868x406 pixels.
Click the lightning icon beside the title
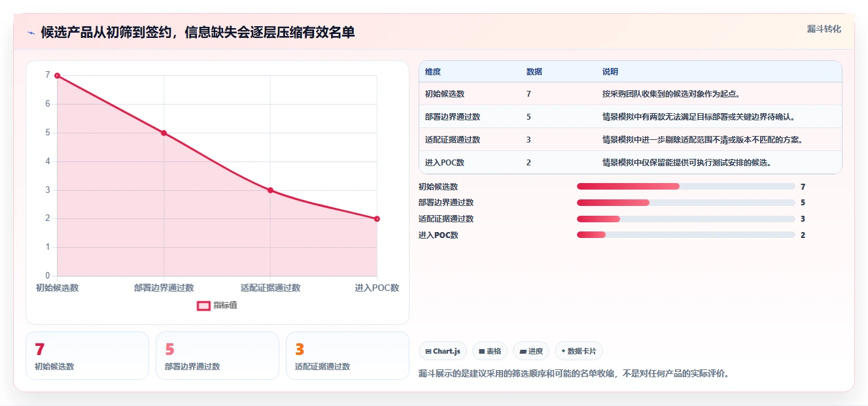[x=31, y=33]
